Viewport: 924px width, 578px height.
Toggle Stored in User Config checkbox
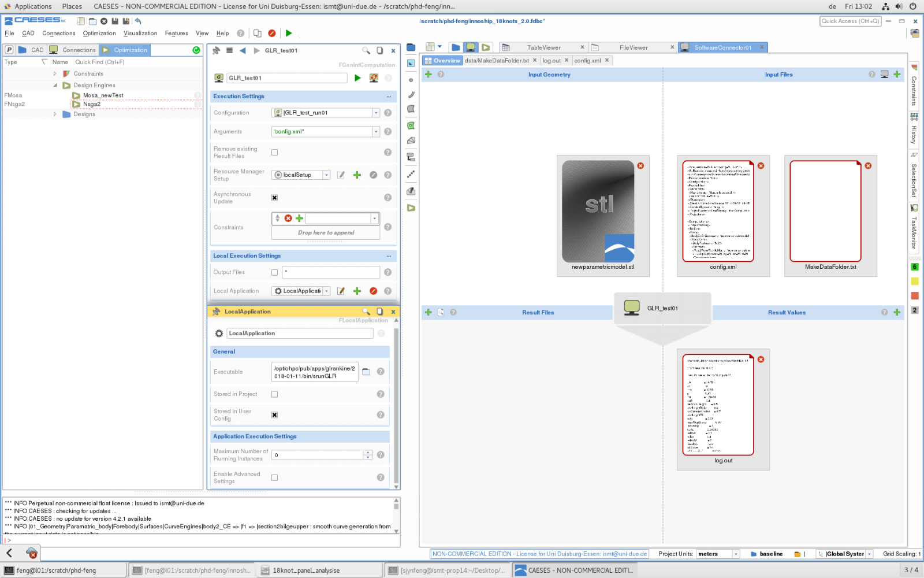pos(275,415)
